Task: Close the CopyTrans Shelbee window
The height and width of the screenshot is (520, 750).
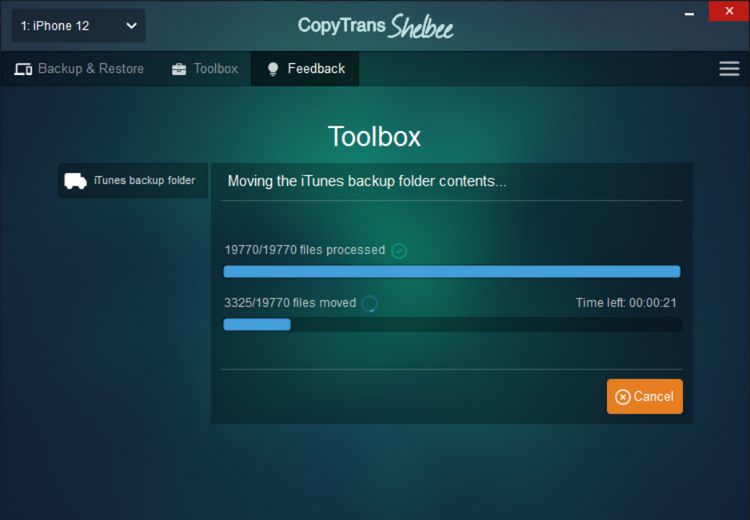Action: pyautogui.click(x=729, y=11)
